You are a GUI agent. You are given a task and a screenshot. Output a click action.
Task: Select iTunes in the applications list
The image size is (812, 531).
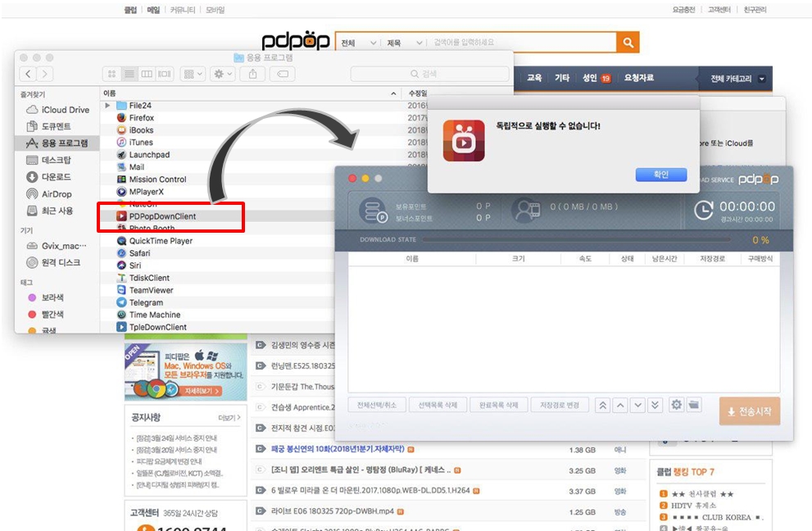(134, 142)
